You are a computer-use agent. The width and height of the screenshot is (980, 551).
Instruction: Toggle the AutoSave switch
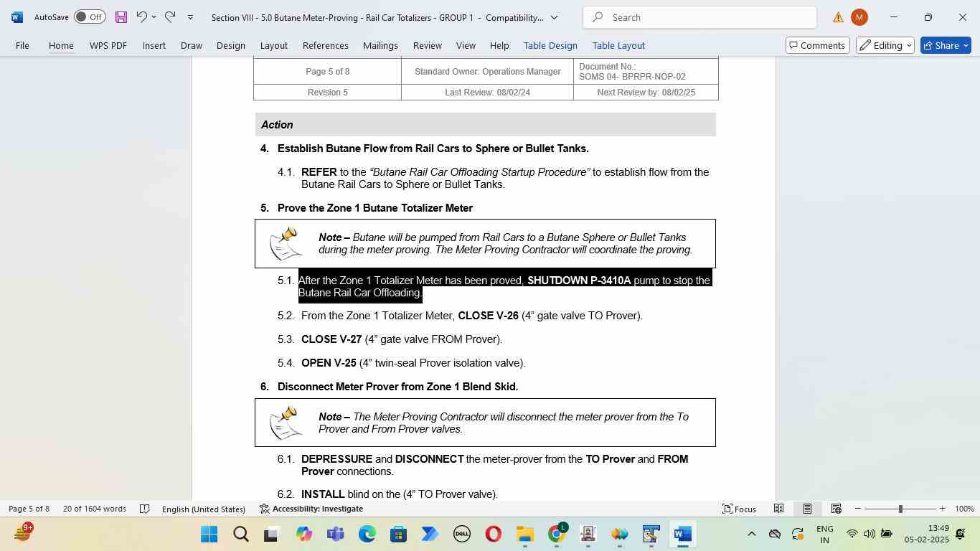pyautogui.click(x=90, y=17)
